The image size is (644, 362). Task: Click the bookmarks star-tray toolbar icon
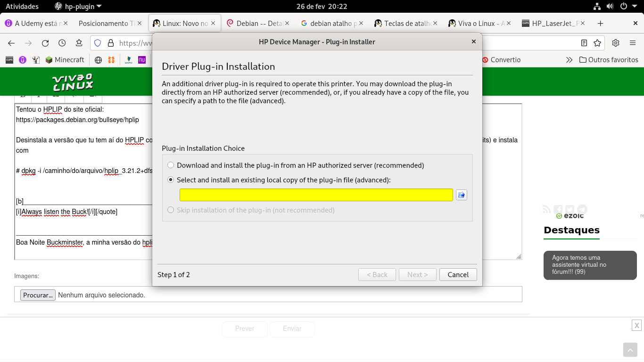[79, 43]
